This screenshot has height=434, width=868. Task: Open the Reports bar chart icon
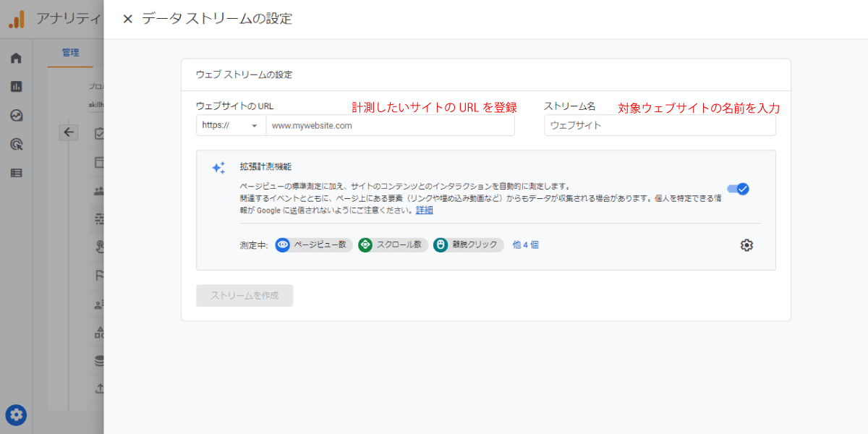(x=16, y=87)
